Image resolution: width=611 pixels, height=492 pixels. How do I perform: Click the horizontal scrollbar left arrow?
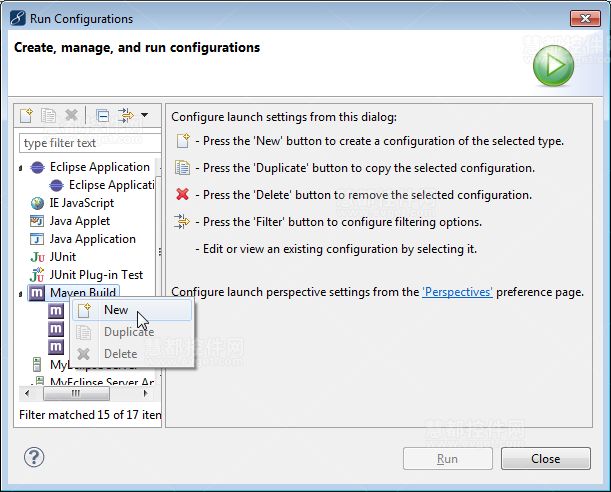(x=27, y=393)
